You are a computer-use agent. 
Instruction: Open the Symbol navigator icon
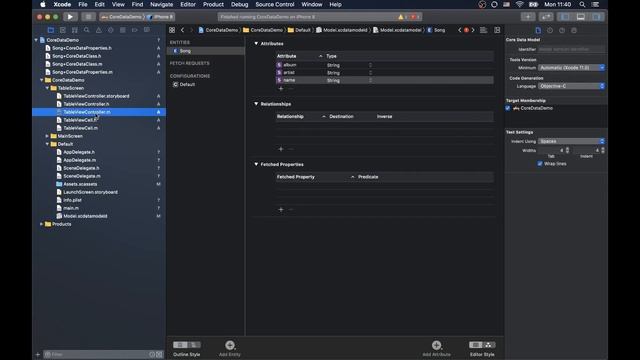coord(75,30)
